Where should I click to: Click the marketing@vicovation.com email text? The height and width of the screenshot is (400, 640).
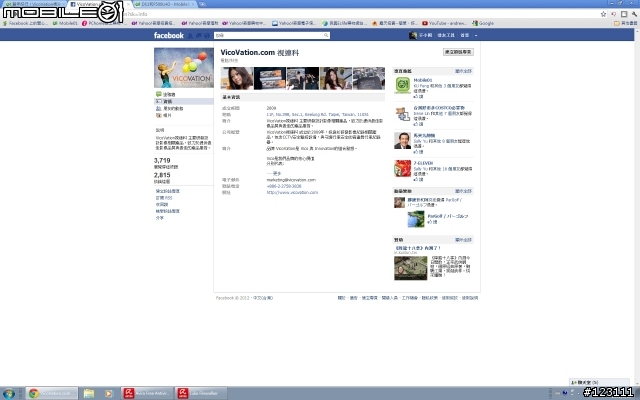[291, 180]
